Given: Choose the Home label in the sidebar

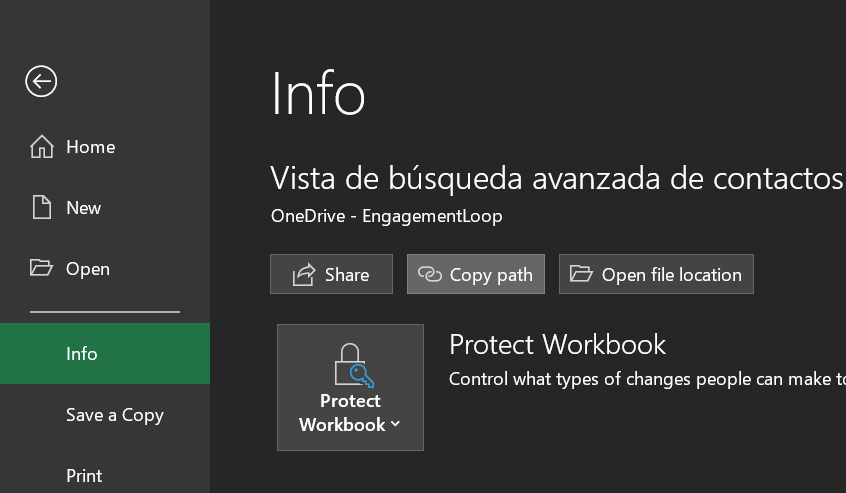Looking at the screenshot, I should pyautogui.click(x=90, y=147).
